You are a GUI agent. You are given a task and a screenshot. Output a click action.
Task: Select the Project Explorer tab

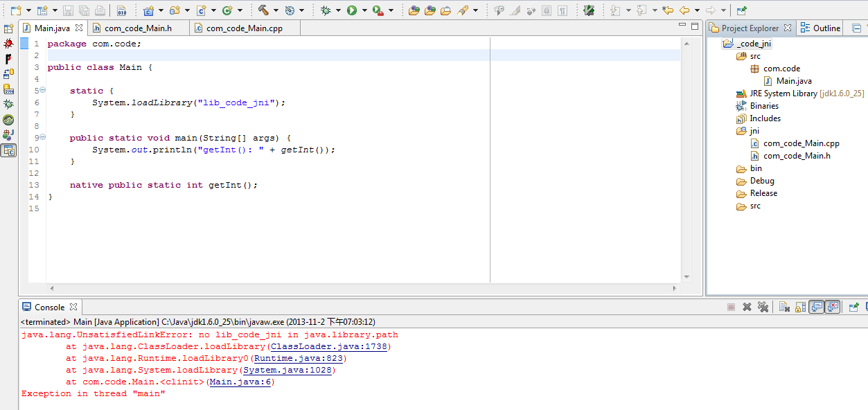(x=750, y=28)
